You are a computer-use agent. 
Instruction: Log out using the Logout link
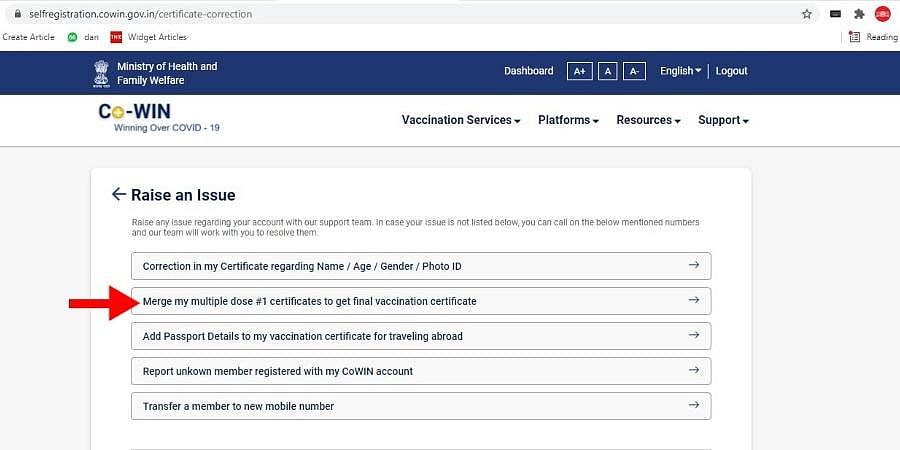(731, 71)
